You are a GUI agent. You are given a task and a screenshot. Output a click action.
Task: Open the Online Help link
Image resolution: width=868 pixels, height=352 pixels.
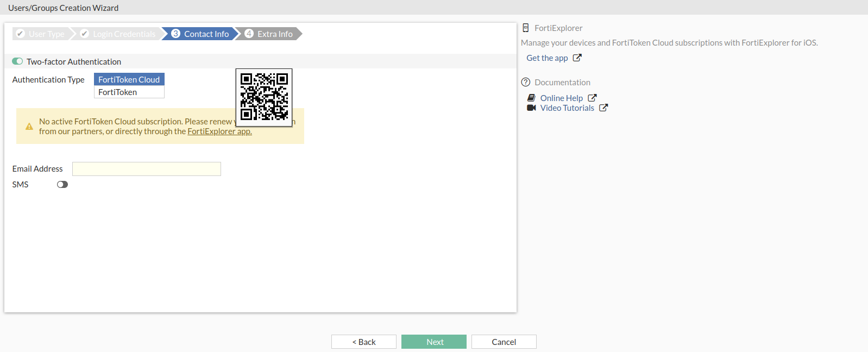(x=562, y=98)
